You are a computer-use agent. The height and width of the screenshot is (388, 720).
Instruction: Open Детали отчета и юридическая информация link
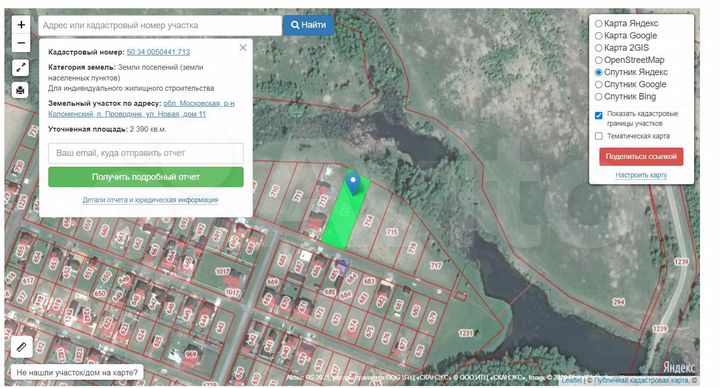pos(150,200)
